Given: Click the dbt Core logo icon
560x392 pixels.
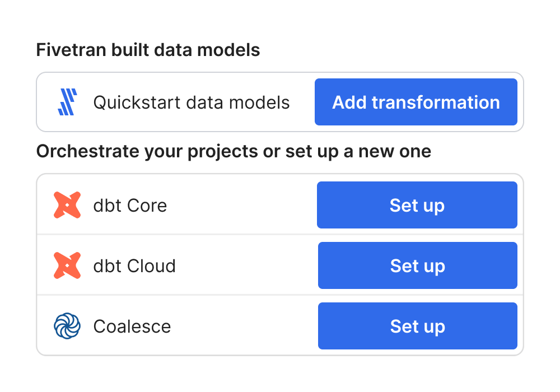Looking at the screenshot, I should click(67, 205).
